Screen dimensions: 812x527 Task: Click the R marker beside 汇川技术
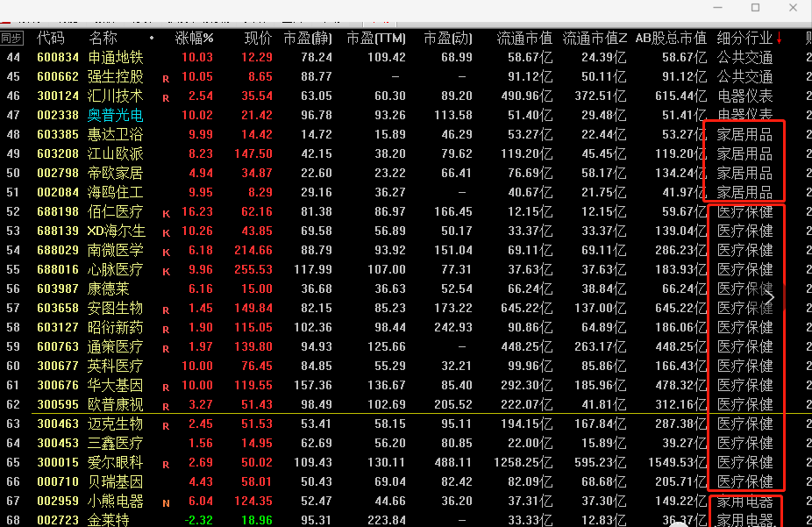pyautogui.click(x=166, y=98)
